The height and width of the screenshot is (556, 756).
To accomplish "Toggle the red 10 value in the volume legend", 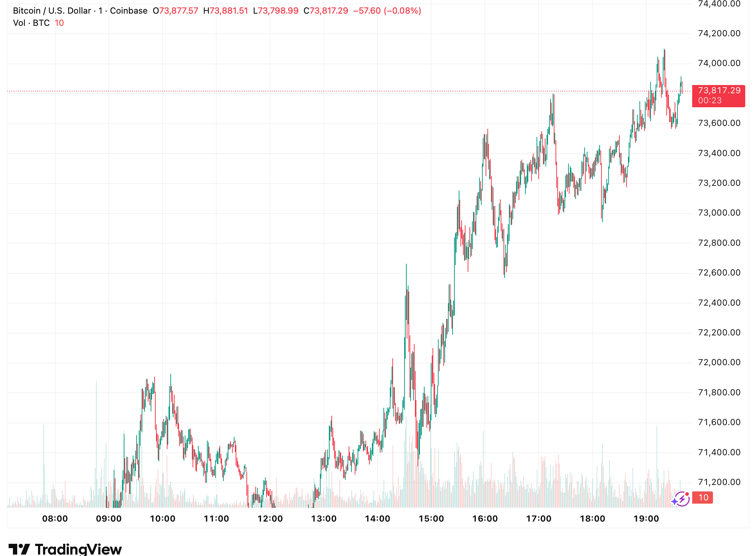I will (x=59, y=23).
